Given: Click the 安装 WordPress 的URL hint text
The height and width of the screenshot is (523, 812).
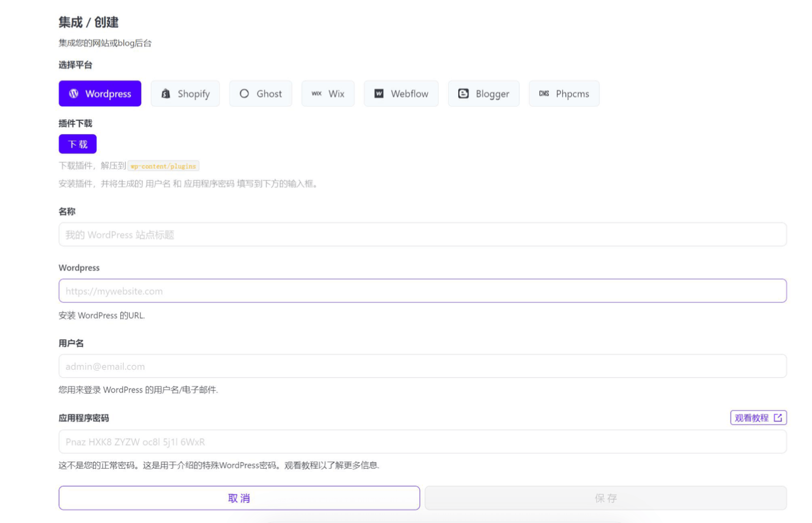Looking at the screenshot, I should 102,315.
